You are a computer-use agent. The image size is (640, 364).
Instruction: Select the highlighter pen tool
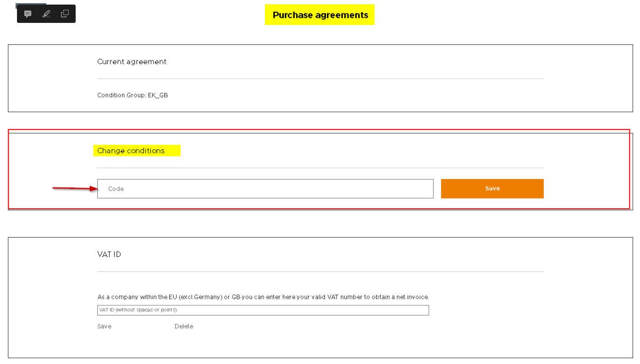tap(46, 14)
